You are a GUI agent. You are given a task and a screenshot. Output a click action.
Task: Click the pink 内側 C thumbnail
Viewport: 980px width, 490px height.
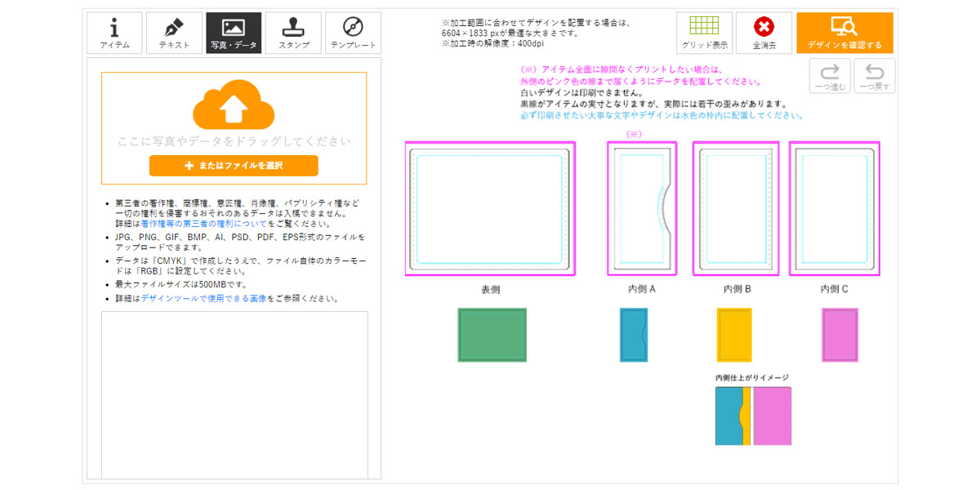[x=840, y=335]
